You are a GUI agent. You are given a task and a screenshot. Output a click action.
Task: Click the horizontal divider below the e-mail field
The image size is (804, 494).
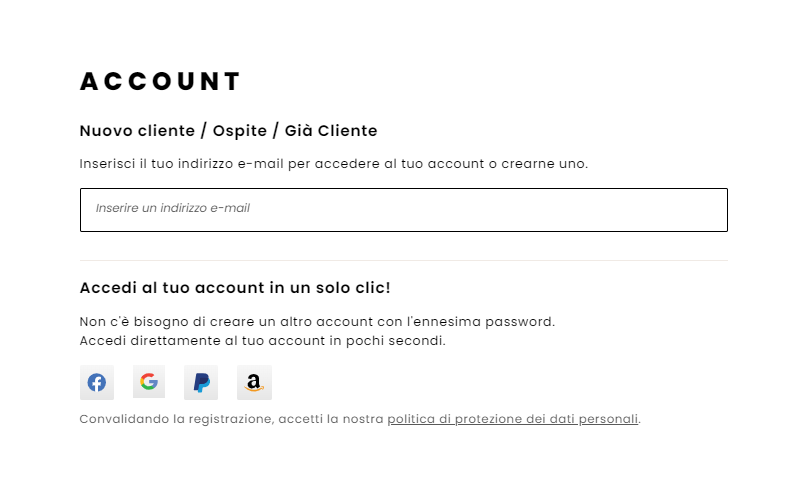click(404, 261)
